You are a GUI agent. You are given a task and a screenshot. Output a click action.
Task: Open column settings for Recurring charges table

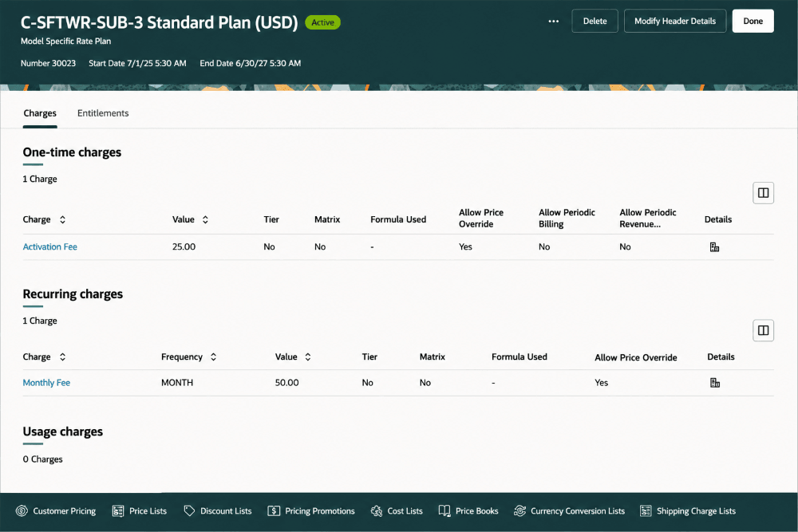click(x=763, y=330)
